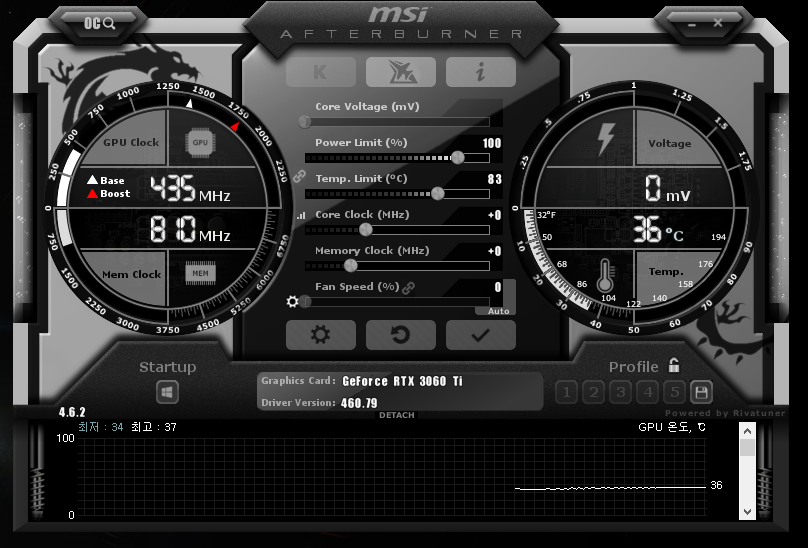
Task: Click the graph scrollbar down arrow
Action: [747, 511]
